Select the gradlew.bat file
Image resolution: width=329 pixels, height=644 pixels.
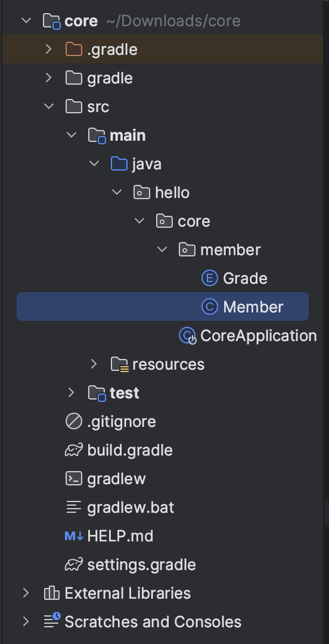click(131, 507)
